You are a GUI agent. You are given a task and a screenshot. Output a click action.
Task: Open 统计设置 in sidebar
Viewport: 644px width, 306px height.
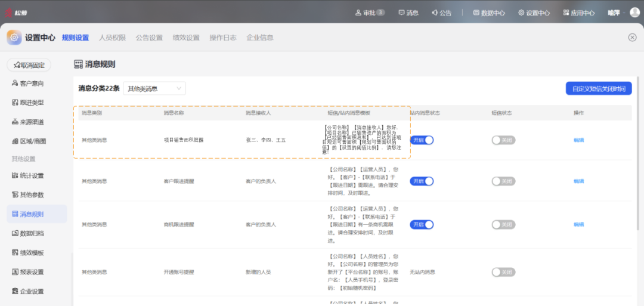(x=28, y=175)
